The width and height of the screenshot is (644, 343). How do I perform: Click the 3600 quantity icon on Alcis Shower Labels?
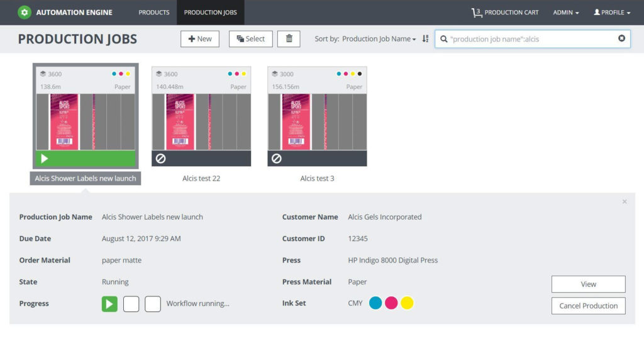point(43,74)
